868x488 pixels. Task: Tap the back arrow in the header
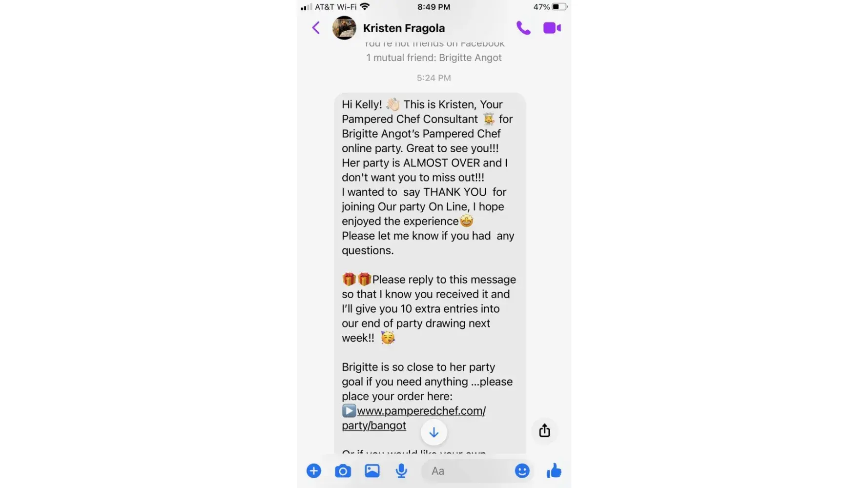click(316, 28)
